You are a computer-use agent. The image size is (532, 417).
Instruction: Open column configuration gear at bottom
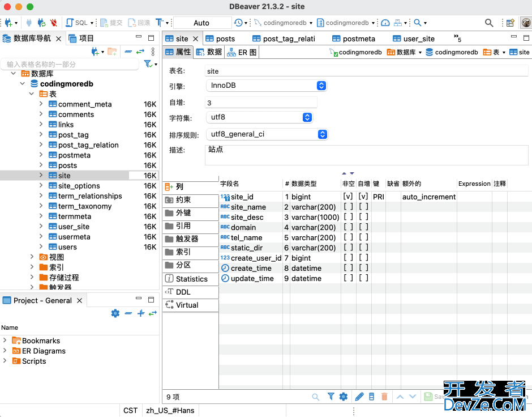(344, 396)
